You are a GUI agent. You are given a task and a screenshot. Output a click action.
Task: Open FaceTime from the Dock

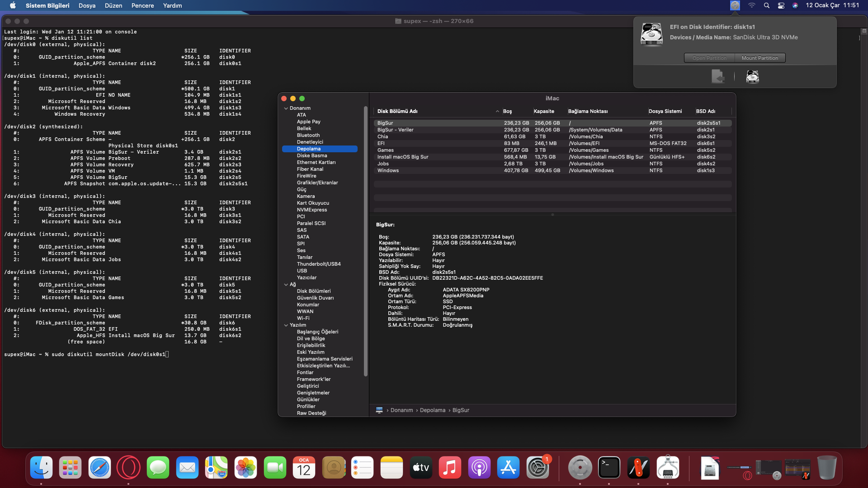point(275,467)
